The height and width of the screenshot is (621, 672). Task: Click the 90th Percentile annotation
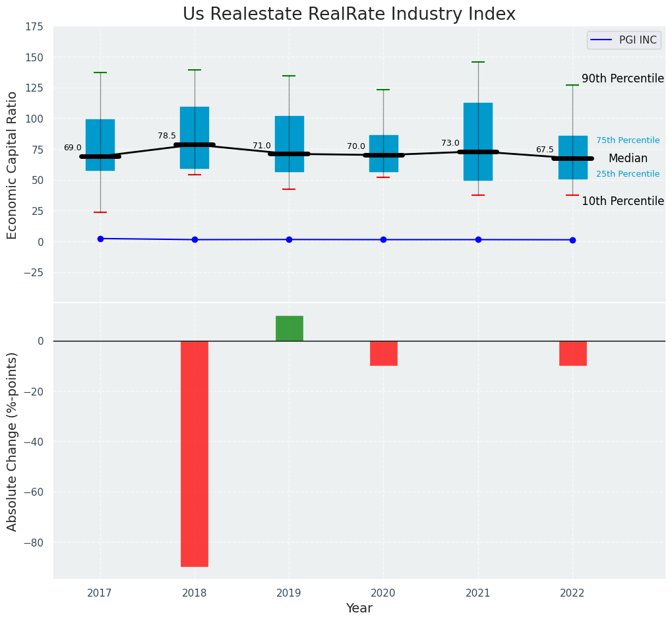[623, 78]
